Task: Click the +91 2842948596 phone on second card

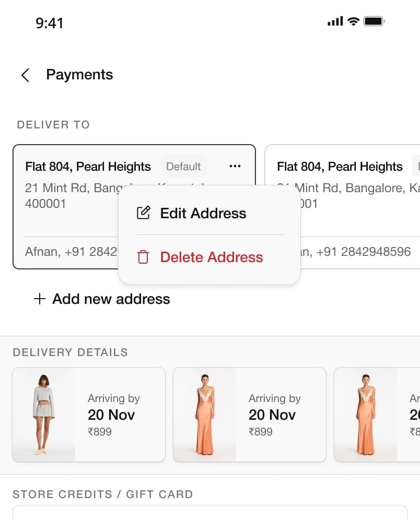Action: click(364, 252)
